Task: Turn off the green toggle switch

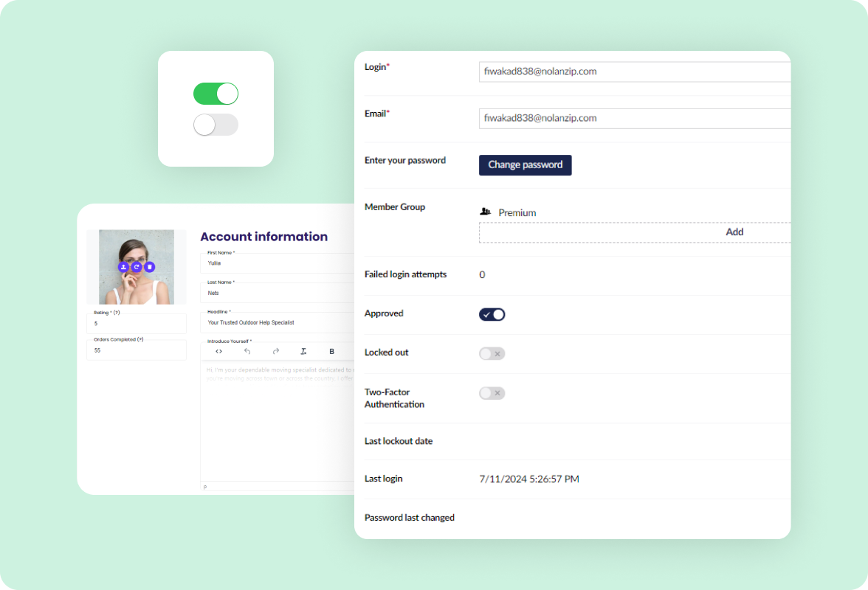Action: [x=216, y=94]
